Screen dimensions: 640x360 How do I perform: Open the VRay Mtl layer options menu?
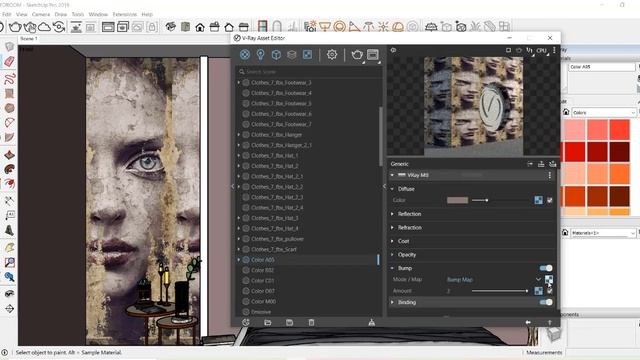pos(549,175)
